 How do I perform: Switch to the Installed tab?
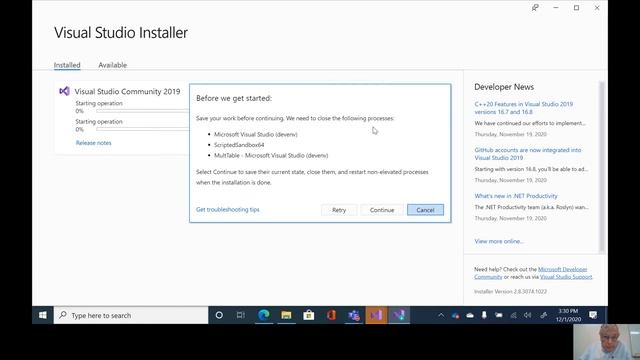pos(67,65)
